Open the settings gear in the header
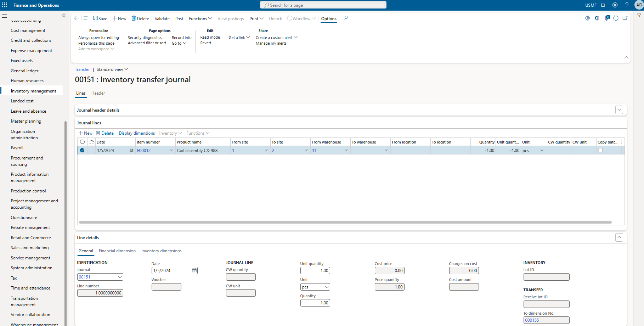The width and height of the screenshot is (644, 326). tap(615, 5)
